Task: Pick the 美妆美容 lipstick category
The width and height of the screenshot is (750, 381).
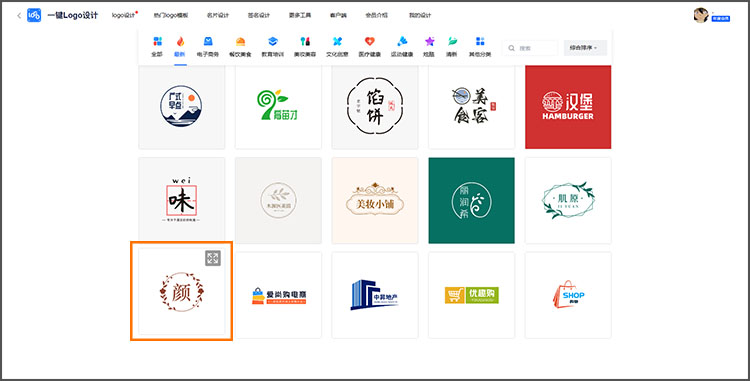Action: (305, 41)
